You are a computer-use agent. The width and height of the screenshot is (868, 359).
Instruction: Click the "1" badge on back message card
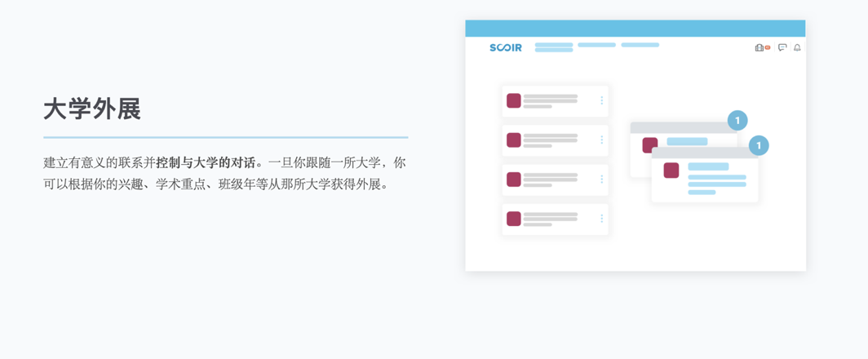tap(737, 120)
